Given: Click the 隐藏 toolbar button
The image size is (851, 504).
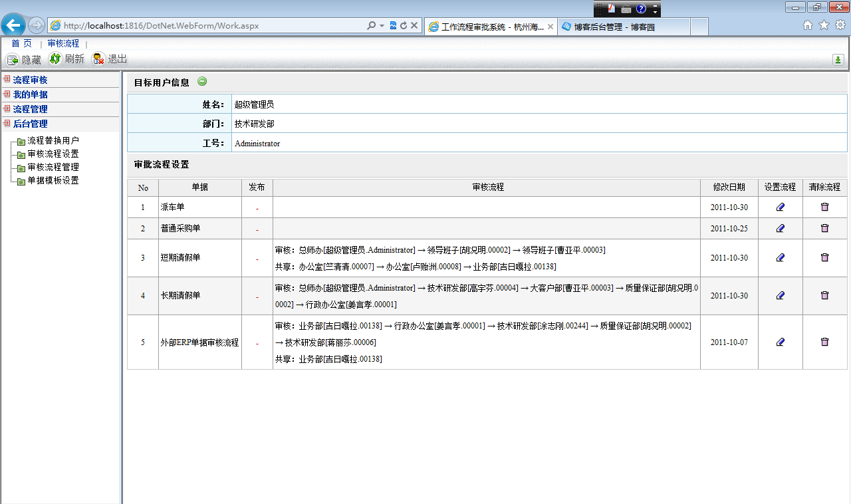Looking at the screenshot, I should (24, 59).
